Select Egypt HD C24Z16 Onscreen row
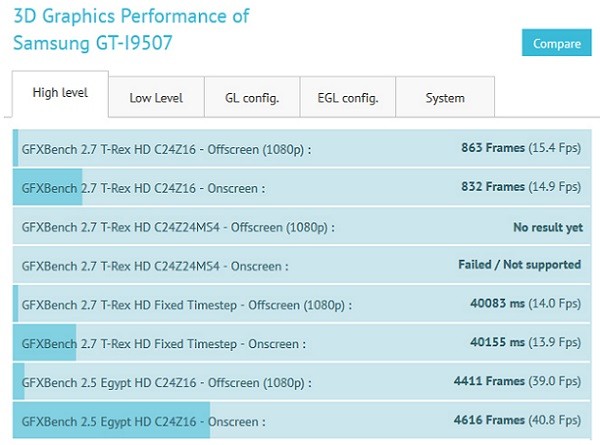 (302, 420)
